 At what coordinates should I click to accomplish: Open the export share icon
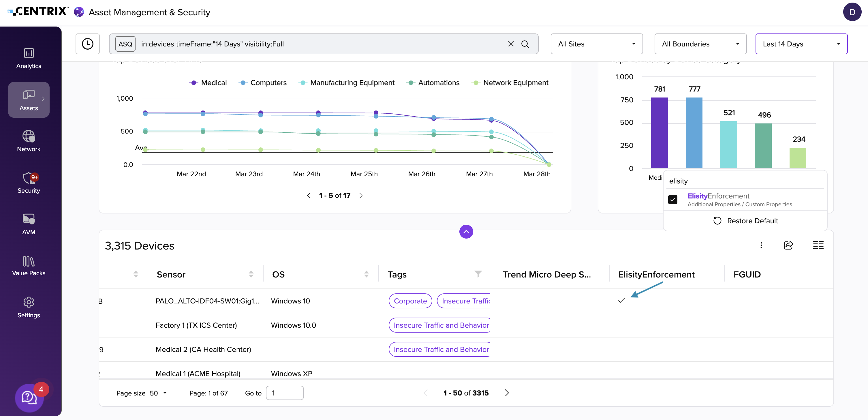[788, 245]
